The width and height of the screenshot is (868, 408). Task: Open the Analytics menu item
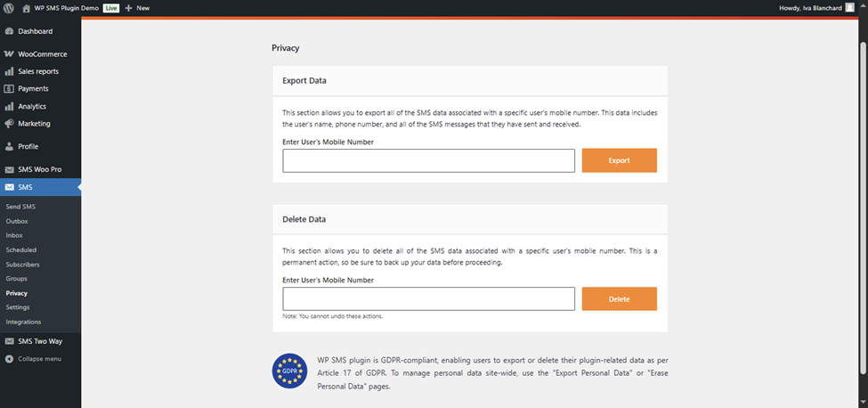(32, 106)
